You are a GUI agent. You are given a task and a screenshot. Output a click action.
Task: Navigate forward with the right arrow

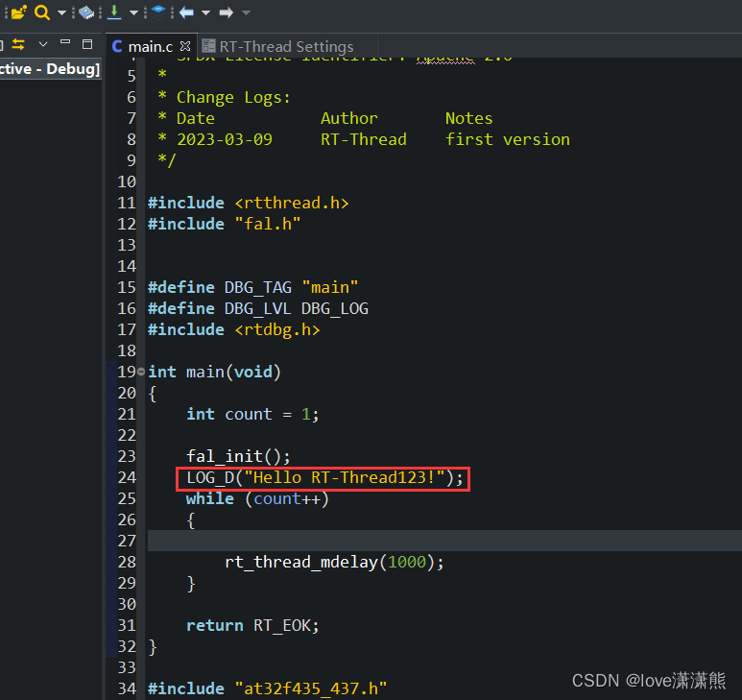[x=227, y=12]
